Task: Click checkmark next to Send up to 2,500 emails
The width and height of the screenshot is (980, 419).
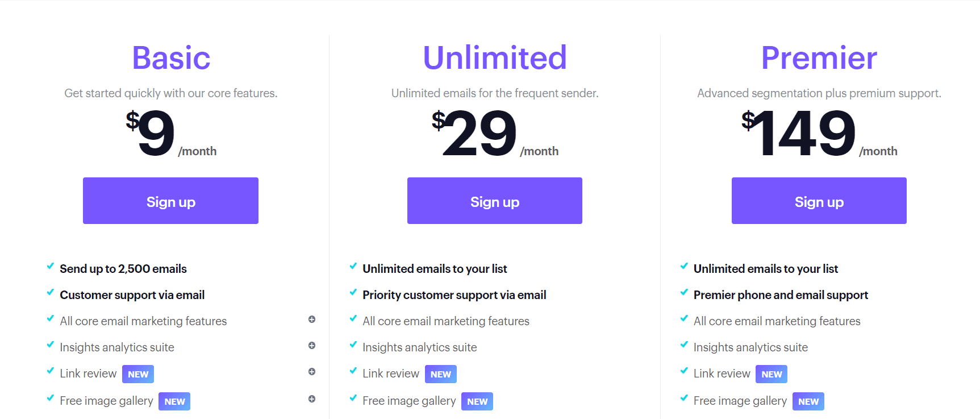Action: [x=51, y=266]
